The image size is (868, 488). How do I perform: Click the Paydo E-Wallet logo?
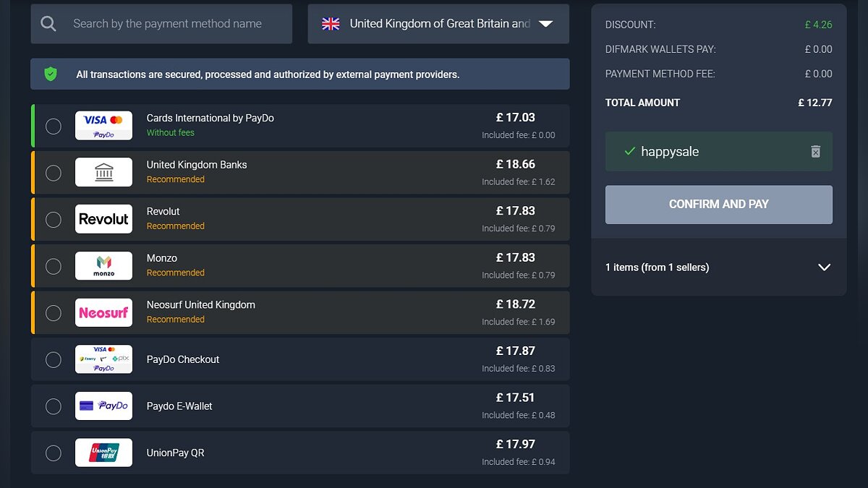[x=103, y=406]
